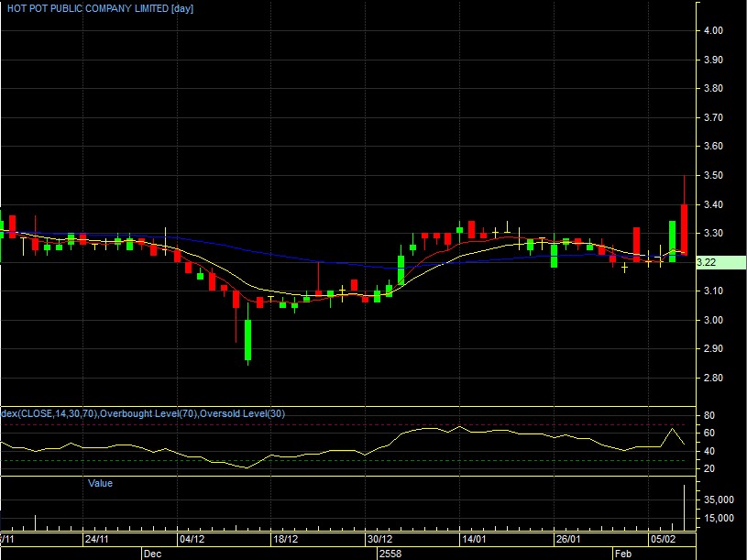Click the chart title HOT POT PUBLIC COMPANY LIMITED [day]
This screenshot has height=560, width=747.
pos(100,8)
